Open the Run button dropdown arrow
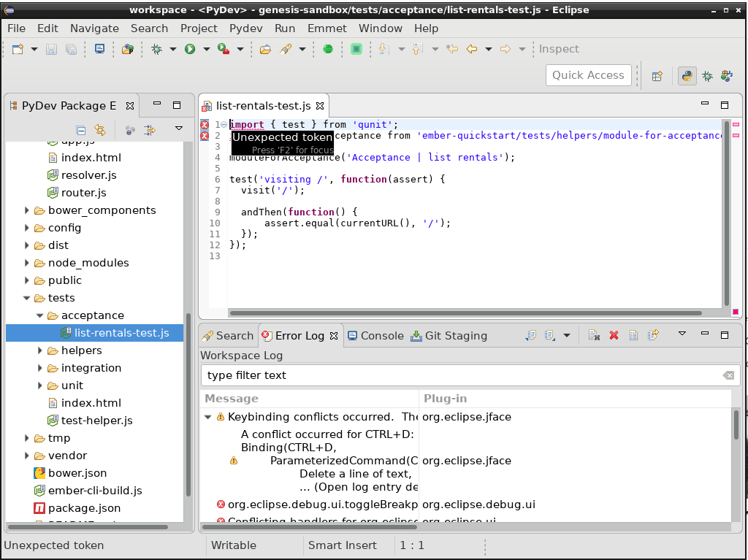Screen dimensions: 748x560 (x=207, y=49)
